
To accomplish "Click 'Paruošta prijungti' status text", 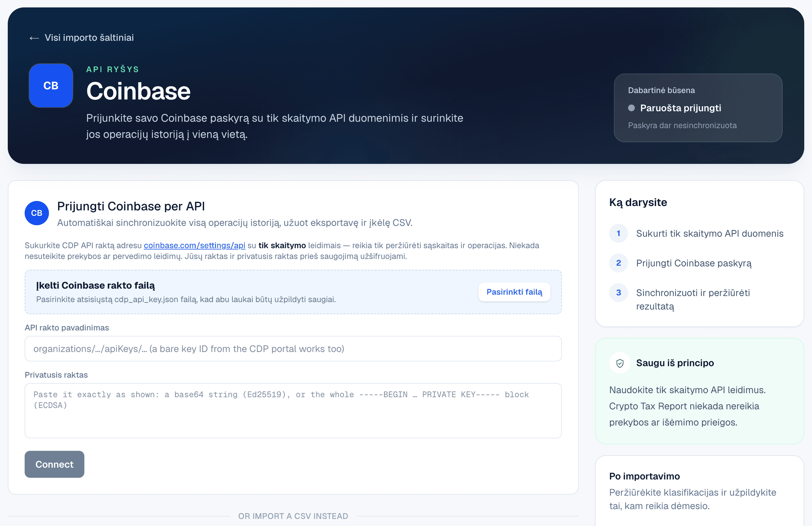I will 681,108.
